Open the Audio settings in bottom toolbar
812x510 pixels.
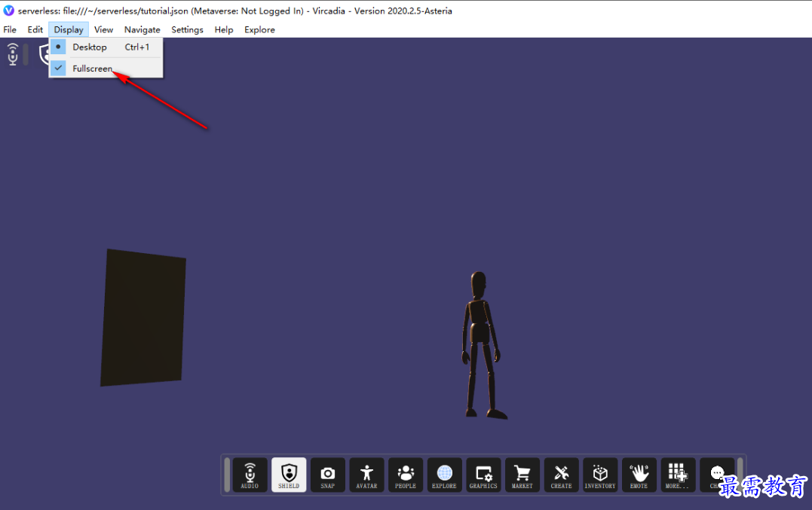(x=250, y=475)
